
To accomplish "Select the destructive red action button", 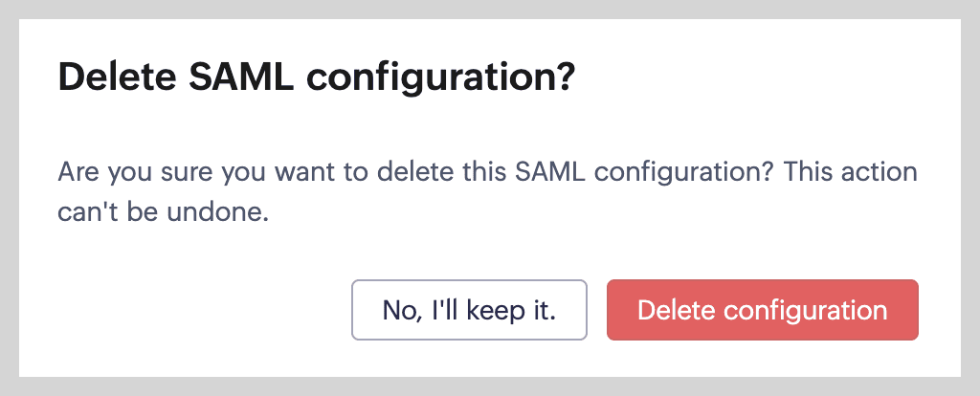I will pos(762,310).
